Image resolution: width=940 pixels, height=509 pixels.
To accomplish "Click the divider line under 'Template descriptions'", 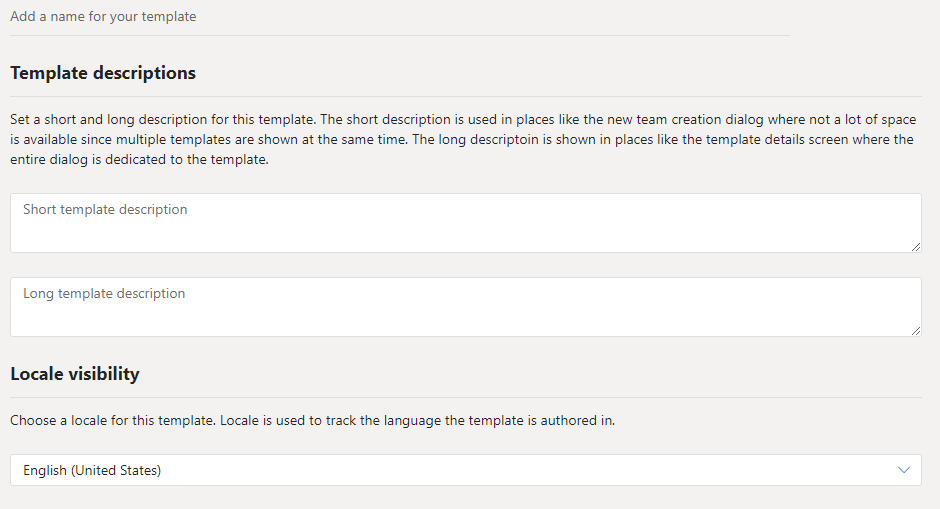I will coord(465,97).
